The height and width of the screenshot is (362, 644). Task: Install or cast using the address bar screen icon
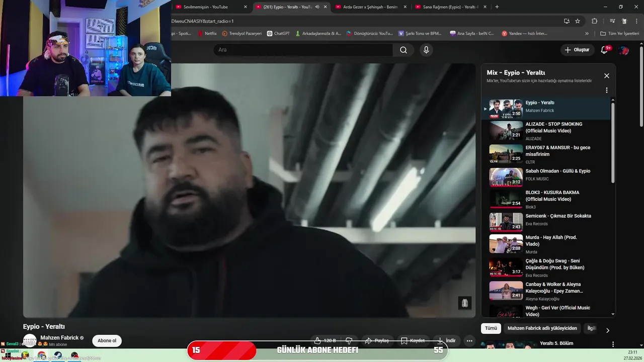click(x=567, y=21)
